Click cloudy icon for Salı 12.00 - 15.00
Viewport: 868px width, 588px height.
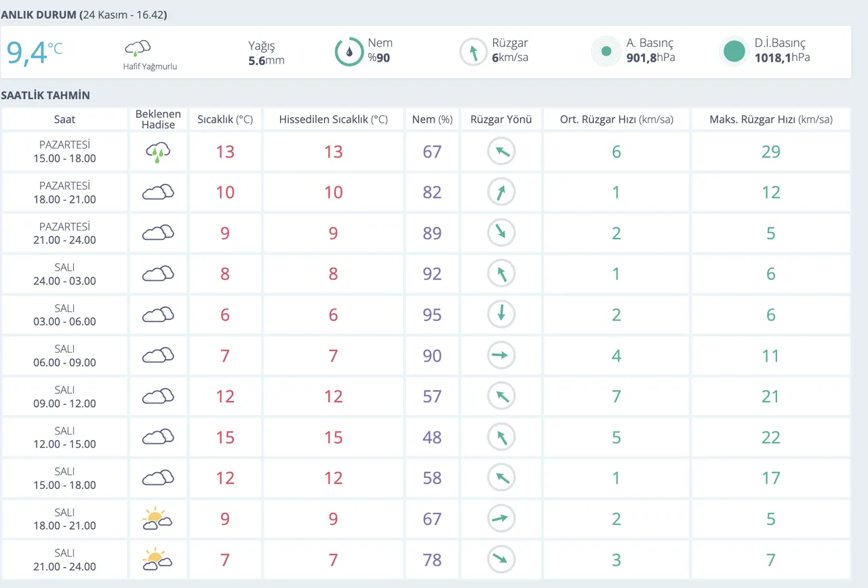157,437
